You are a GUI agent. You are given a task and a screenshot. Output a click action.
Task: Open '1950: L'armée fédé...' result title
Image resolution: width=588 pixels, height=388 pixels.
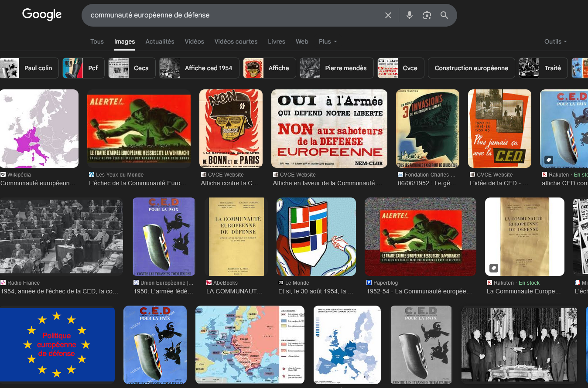coord(164,292)
